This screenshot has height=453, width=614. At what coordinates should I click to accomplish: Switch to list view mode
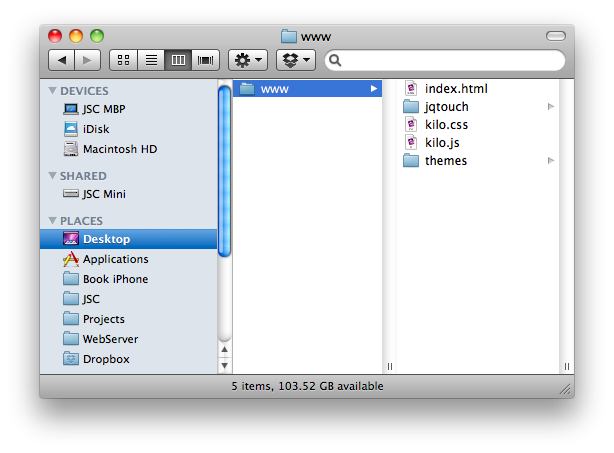151,60
